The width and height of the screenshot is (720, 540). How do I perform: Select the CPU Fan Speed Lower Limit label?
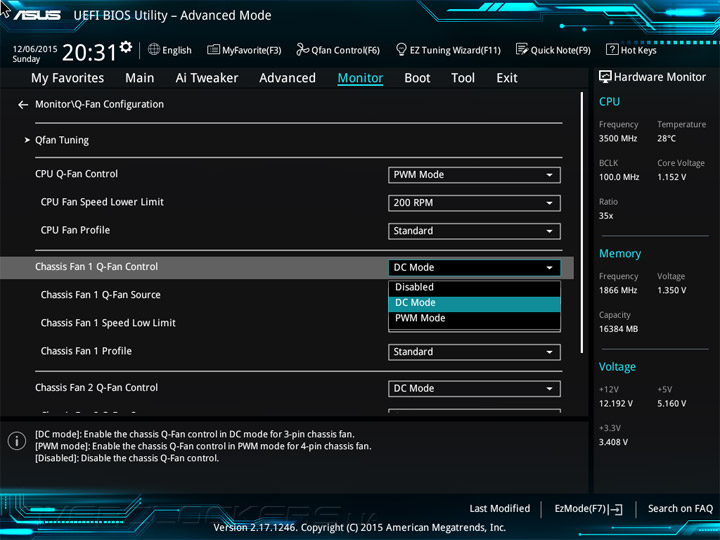pos(102,202)
